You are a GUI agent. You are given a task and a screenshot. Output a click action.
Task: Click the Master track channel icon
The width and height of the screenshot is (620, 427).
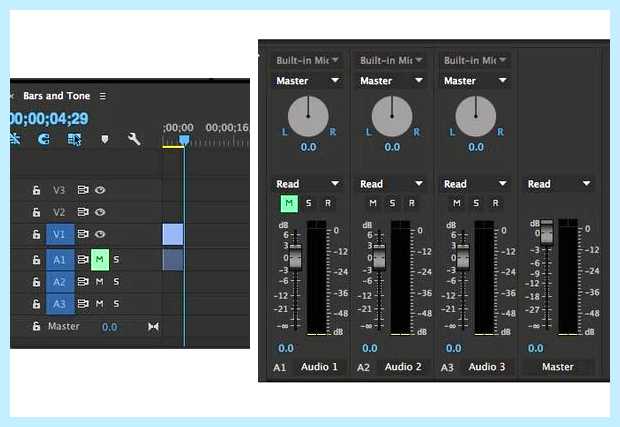click(153, 326)
